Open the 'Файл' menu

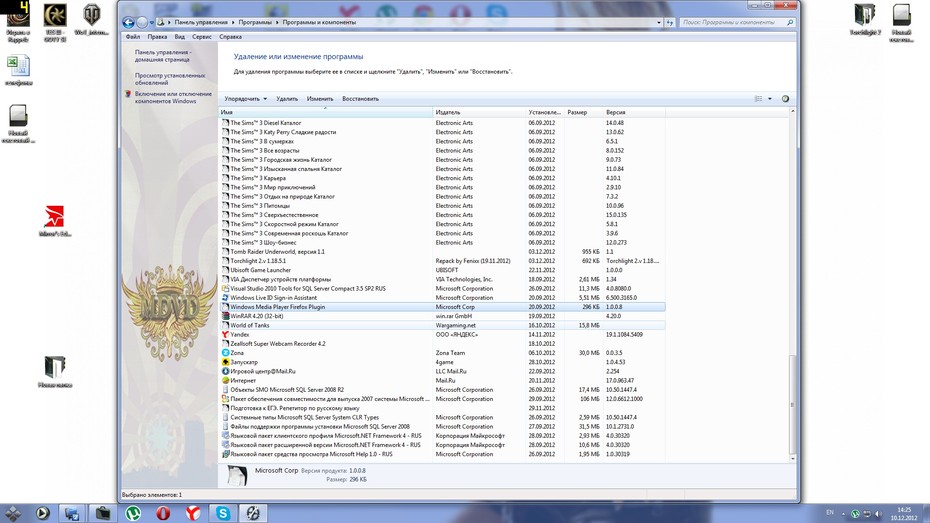[x=133, y=37]
